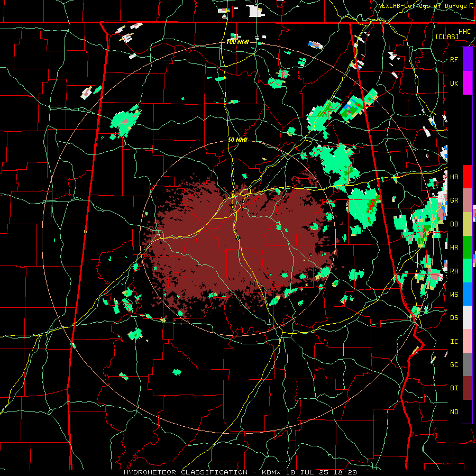Choose the IC pink legend block
This screenshot has height=476, width=476.
tap(467, 341)
